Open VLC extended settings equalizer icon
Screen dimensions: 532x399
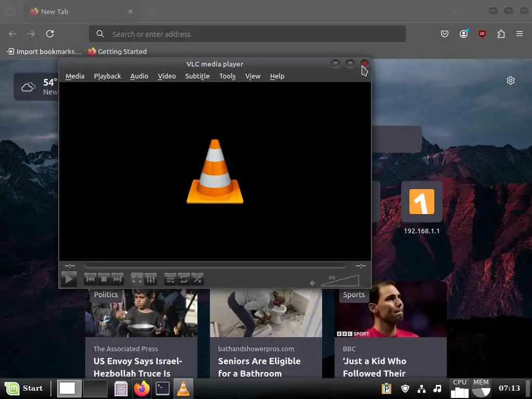150,279
